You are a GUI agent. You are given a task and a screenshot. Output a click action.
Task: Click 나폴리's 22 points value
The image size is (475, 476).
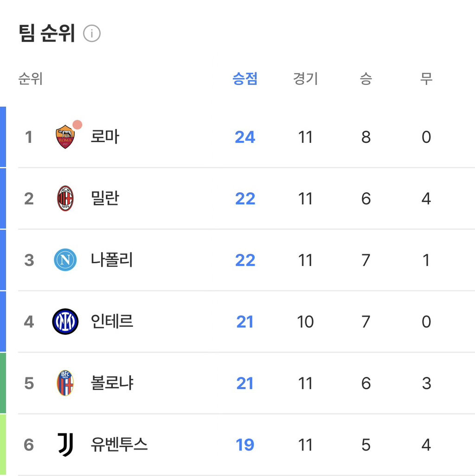pyautogui.click(x=244, y=260)
